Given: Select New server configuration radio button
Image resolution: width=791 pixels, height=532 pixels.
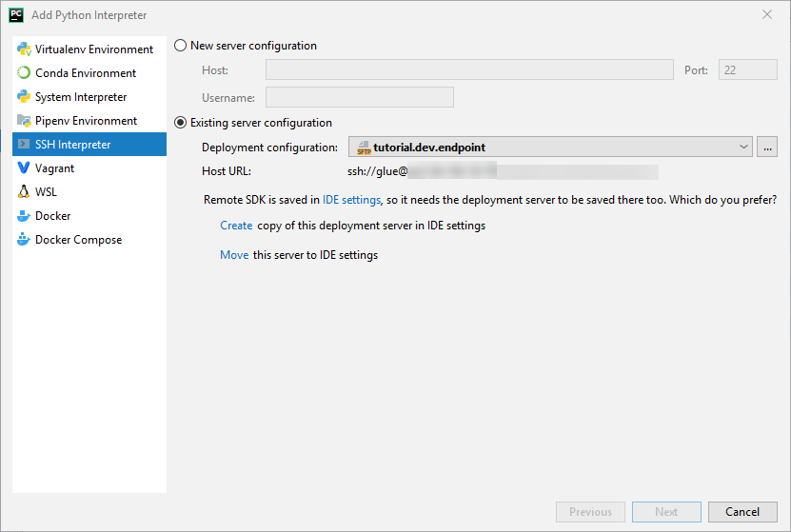Looking at the screenshot, I should pos(181,46).
